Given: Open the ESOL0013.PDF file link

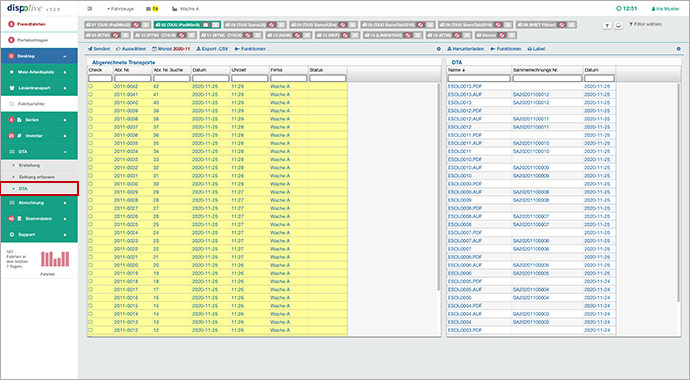Looking at the screenshot, I should click(x=459, y=86).
